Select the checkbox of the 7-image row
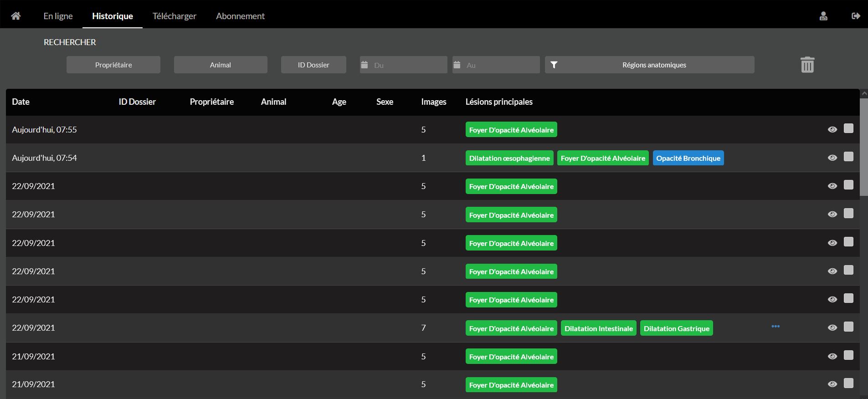The height and width of the screenshot is (399, 868). coord(848,327)
